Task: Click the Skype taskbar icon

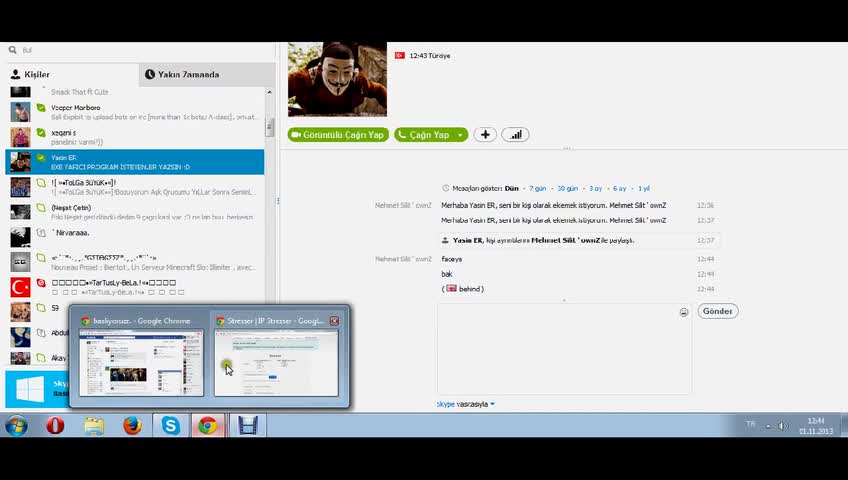Action: (x=170, y=426)
